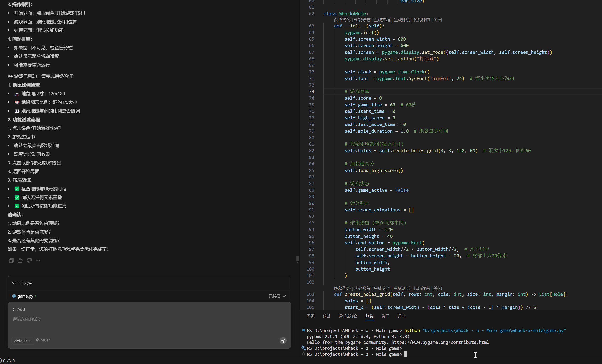The height and width of the screenshot is (364, 602).
Task: Give the response a thumbs up
Action: [20, 261]
